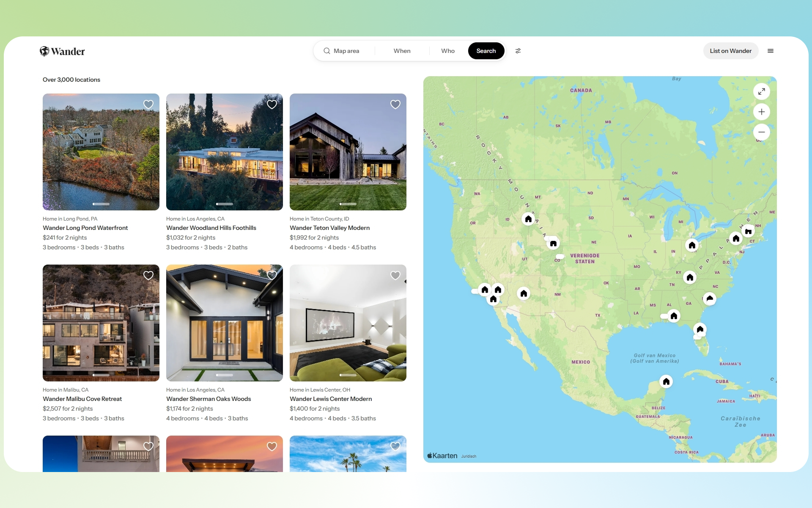Select the home marker near Ohio
Image resolution: width=812 pixels, height=508 pixels.
692,245
